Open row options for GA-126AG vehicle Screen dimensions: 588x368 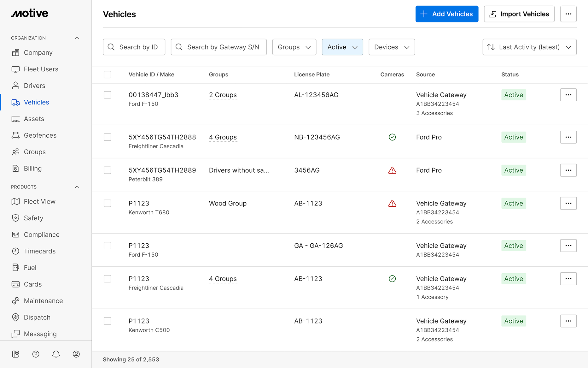click(568, 246)
